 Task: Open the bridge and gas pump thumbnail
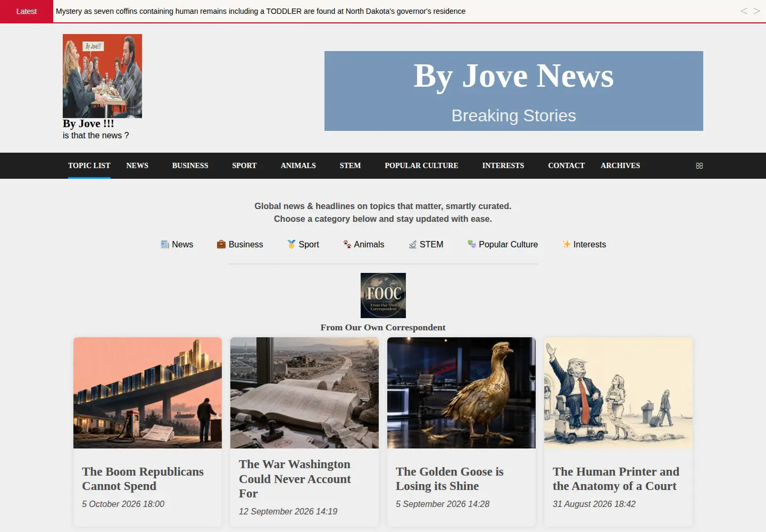(147, 393)
